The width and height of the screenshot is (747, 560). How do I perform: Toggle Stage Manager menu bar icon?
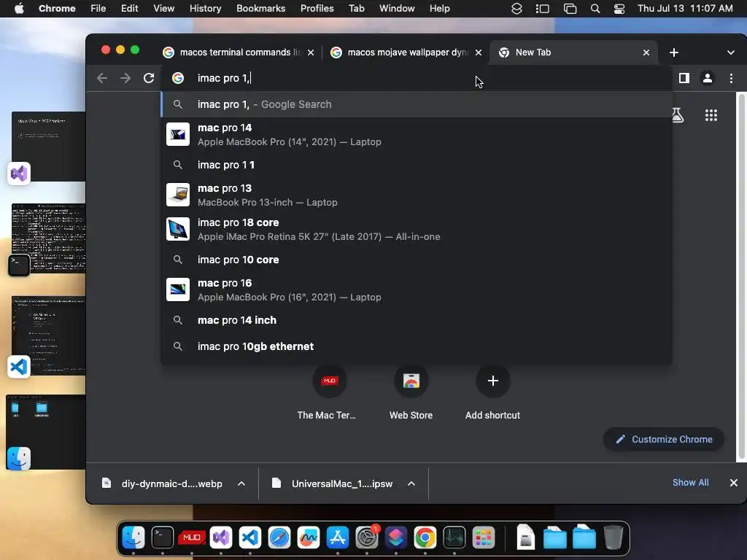pyautogui.click(x=543, y=9)
